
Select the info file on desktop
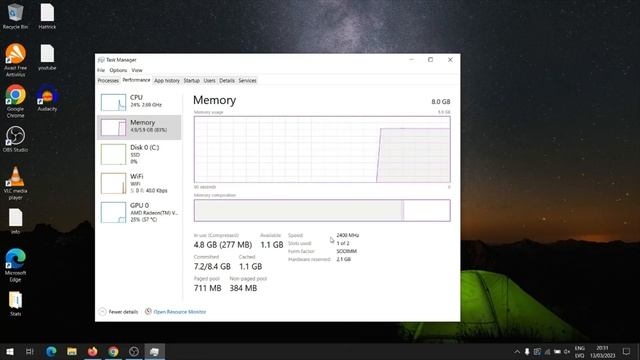pyautogui.click(x=16, y=221)
